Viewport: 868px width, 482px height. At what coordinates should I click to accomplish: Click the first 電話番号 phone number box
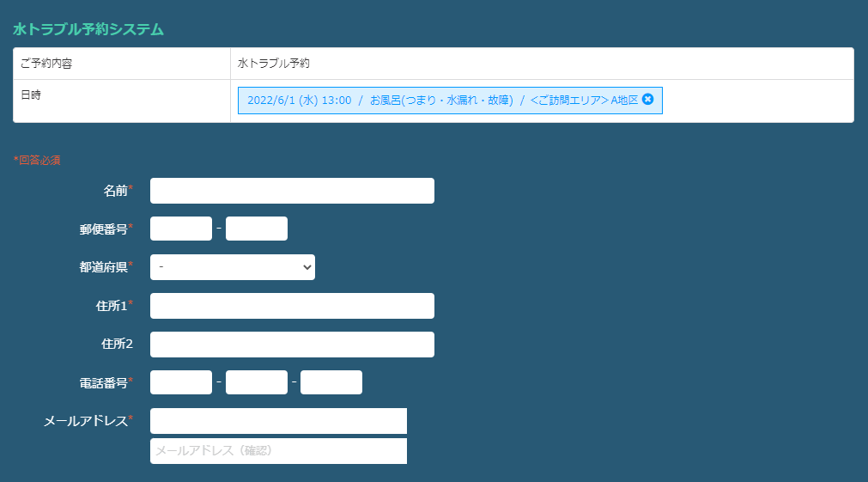pyautogui.click(x=181, y=382)
